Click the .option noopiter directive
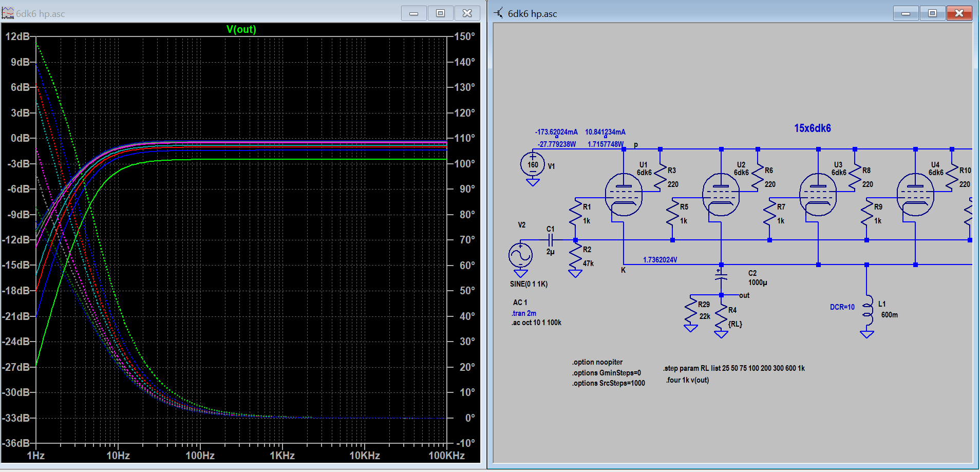Viewport: 980px width, 472px height. (597, 362)
